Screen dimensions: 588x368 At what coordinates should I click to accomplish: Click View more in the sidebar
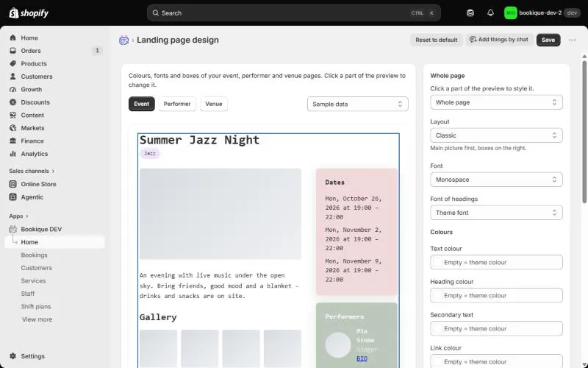[37, 319]
